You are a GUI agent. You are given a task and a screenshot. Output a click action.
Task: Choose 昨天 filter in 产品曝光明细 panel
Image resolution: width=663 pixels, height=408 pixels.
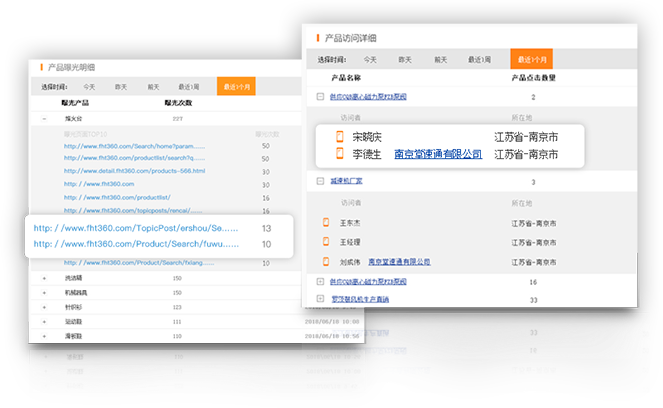coord(121,87)
